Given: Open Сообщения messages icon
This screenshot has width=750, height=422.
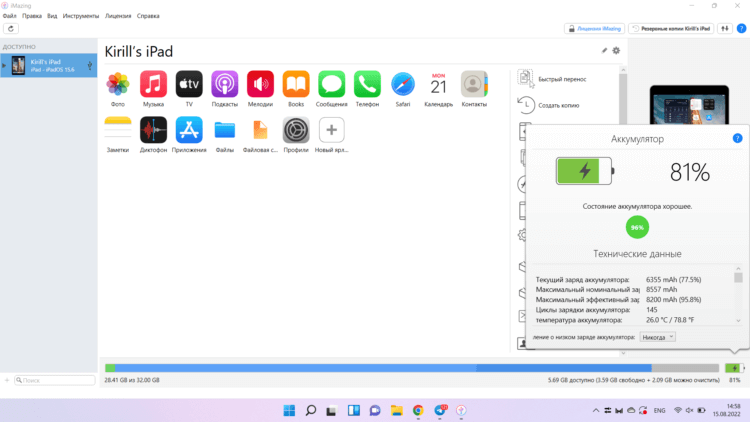Looking at the screenshot, I should (332, 84).
